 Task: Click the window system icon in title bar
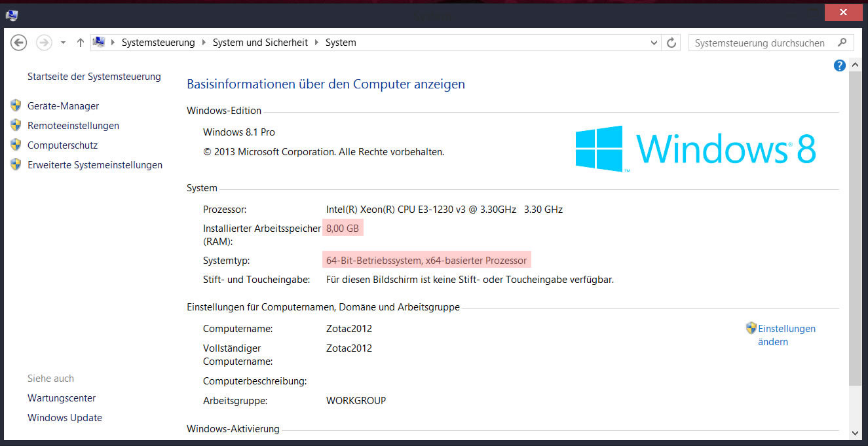click(12, 15)
